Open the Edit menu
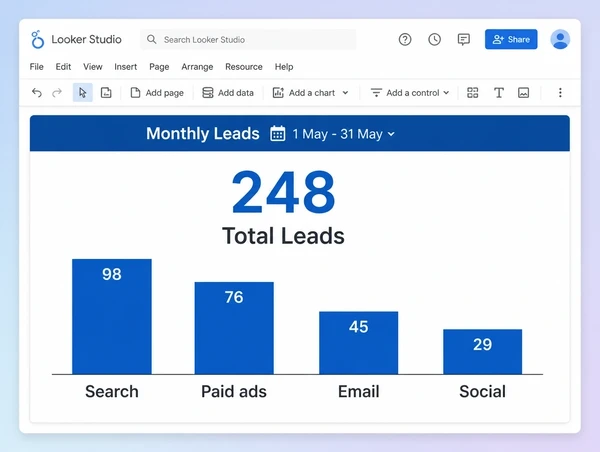 coord(63,67)
